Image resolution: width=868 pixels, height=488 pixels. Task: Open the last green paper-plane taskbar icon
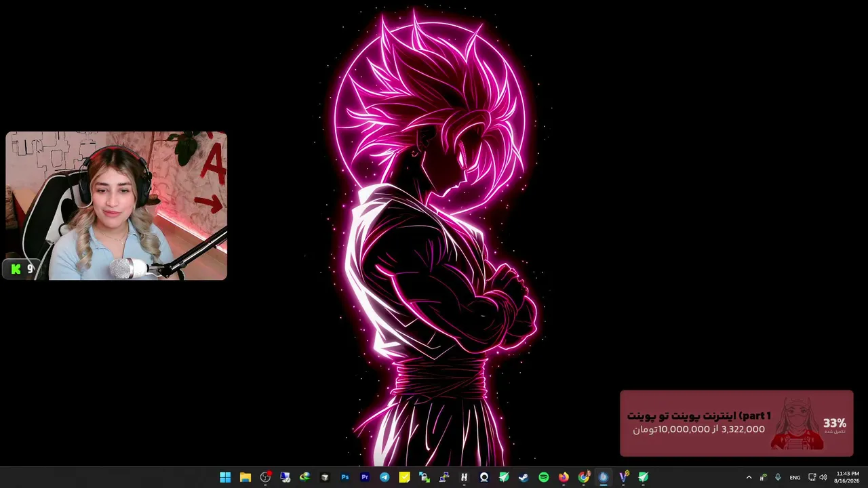pyautogui.click(x=644, y=477)
